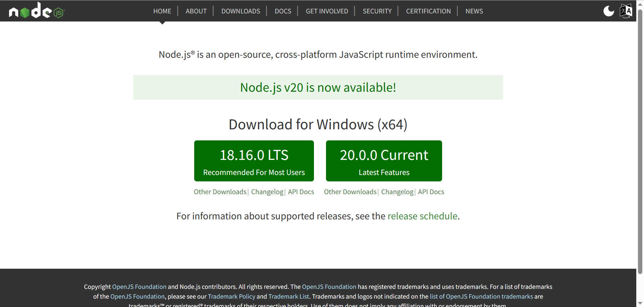Click the Node.js v20 availability banner
The height and width of the screenshot is (307, 644).
tap(318, 87)
